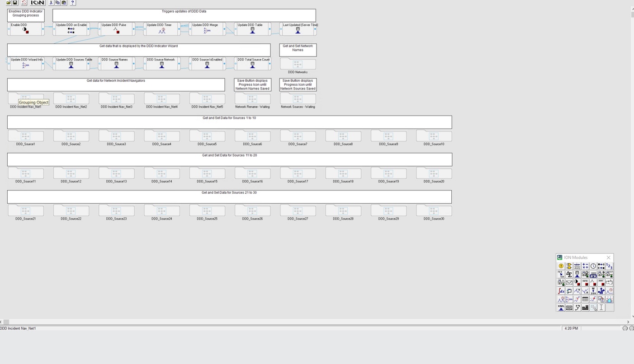Pick the integral dx module icon
The width and height of the screenshot is (634, 364).
pos(561,291)
